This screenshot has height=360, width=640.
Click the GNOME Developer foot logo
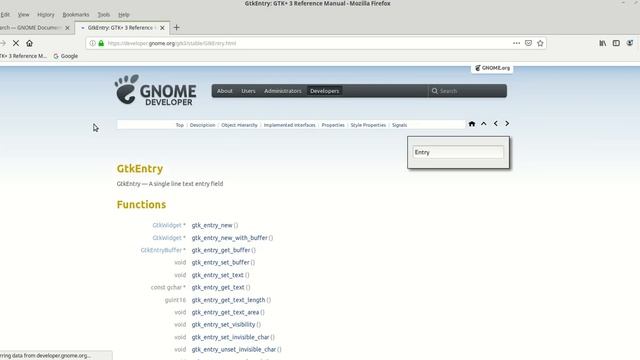(156, 90)
